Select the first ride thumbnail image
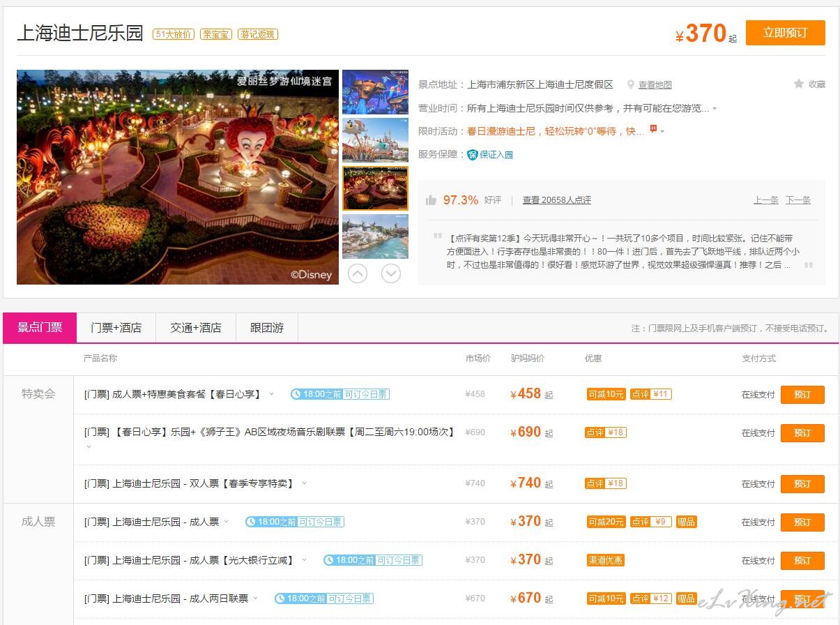 pyautogui.click(x=375, y=92)
